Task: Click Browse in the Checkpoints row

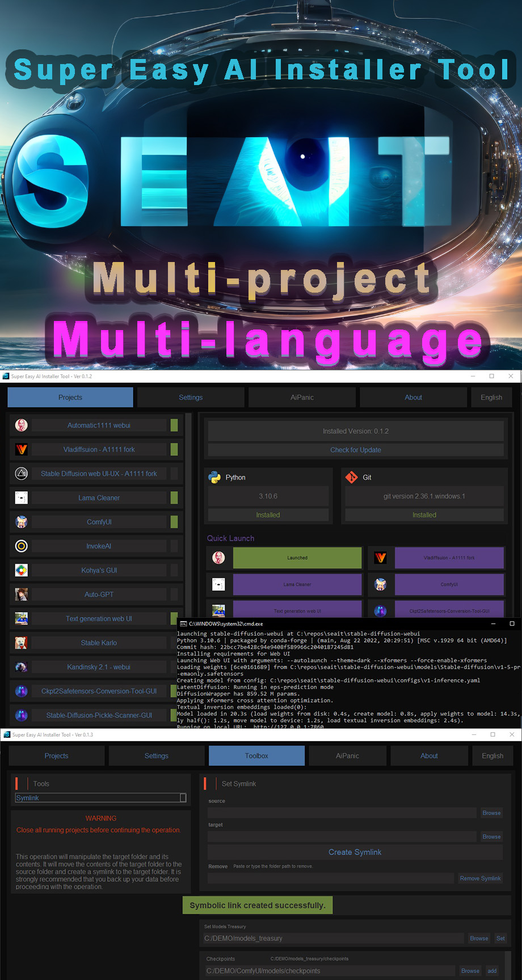Action: click(x=470, y=971)
